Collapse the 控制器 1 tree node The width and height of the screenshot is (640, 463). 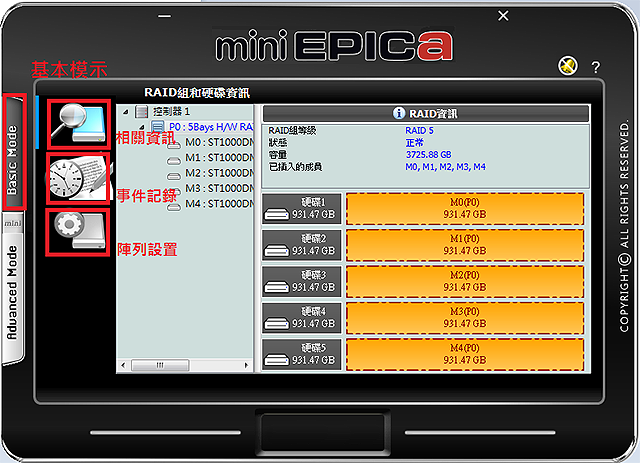(x=126, y=111)
